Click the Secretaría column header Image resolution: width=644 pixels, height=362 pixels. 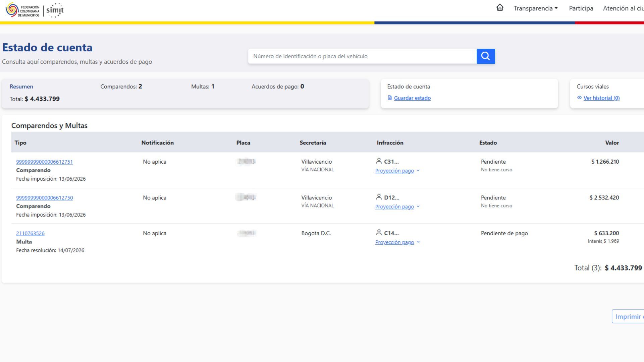[x=313, y=142]
